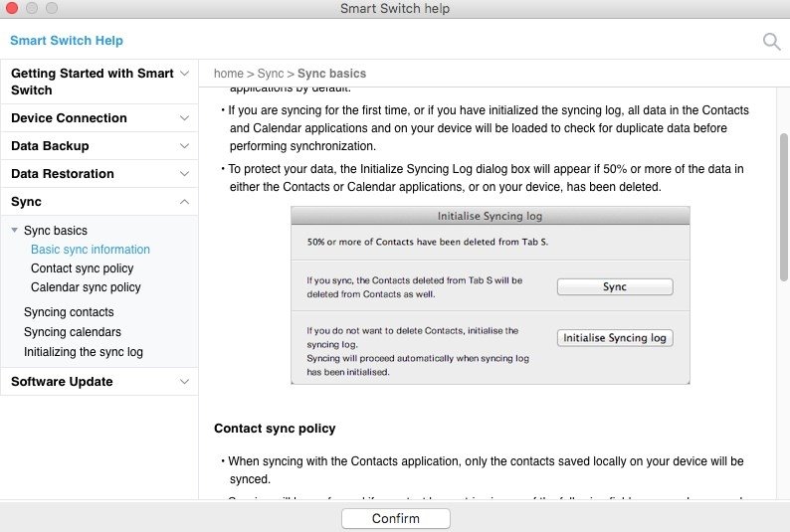This screenshot has height=532, width=790.
Task: Open Contact sync policy sidebar entry
Action: pyautogui.click(x=83, y=268)
